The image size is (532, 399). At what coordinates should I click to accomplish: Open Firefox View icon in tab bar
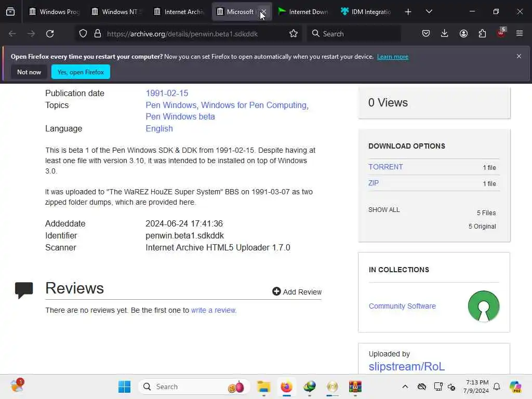(x=10, y=12)
